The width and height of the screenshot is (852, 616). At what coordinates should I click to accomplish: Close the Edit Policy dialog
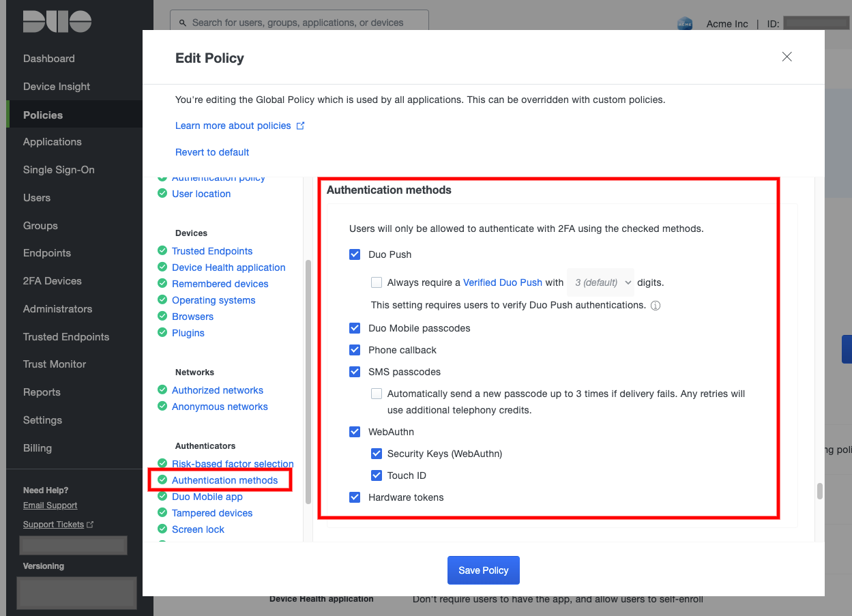(787, 57)
